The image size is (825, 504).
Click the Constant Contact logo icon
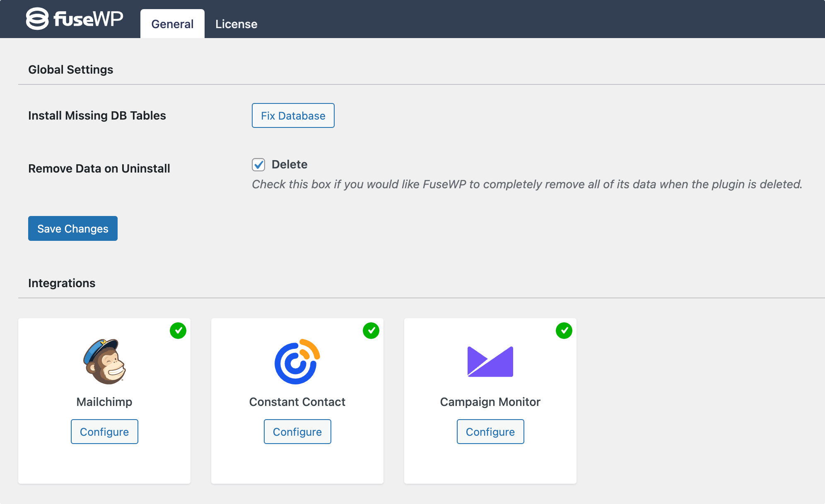tap(297, 362)
